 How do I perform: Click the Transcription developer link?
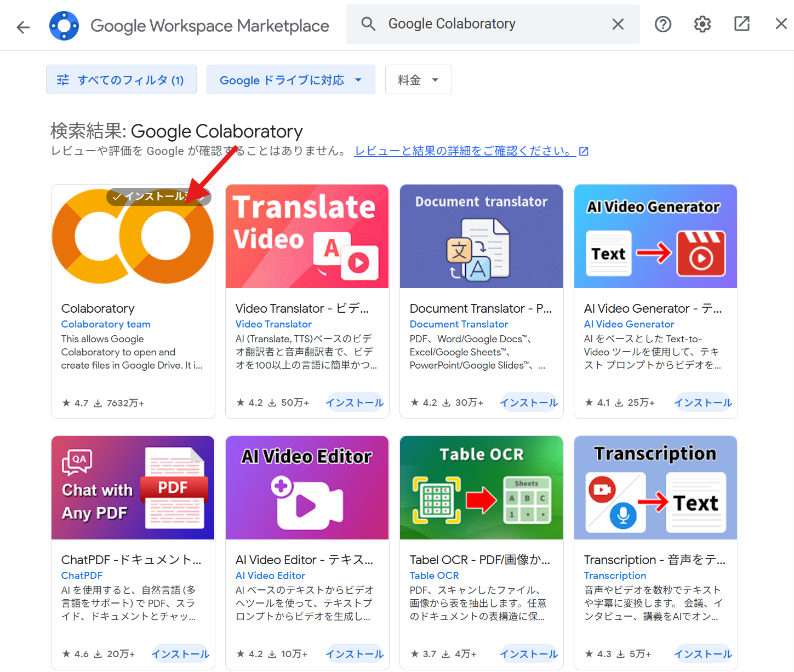coord(615,576)
